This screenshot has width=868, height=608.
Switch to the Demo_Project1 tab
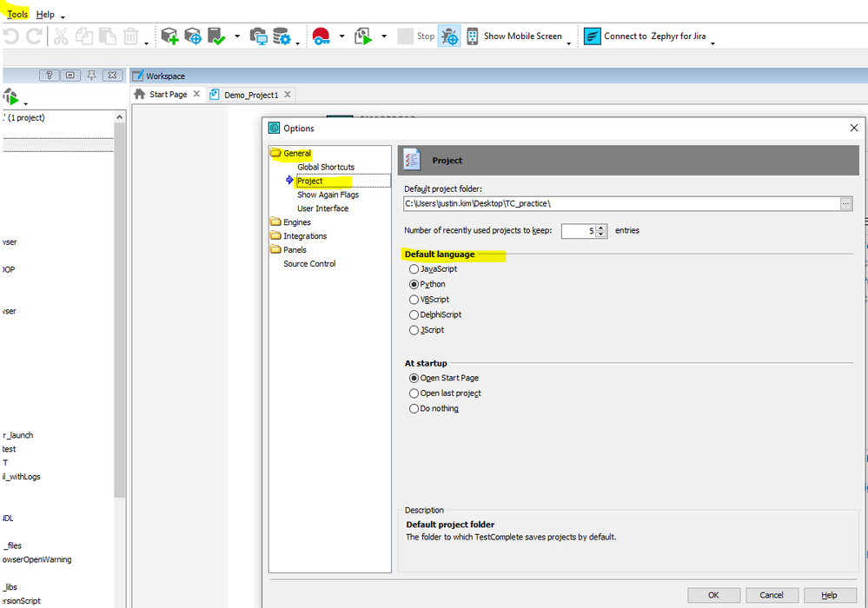pyautogui.click(x=250, y=95)
